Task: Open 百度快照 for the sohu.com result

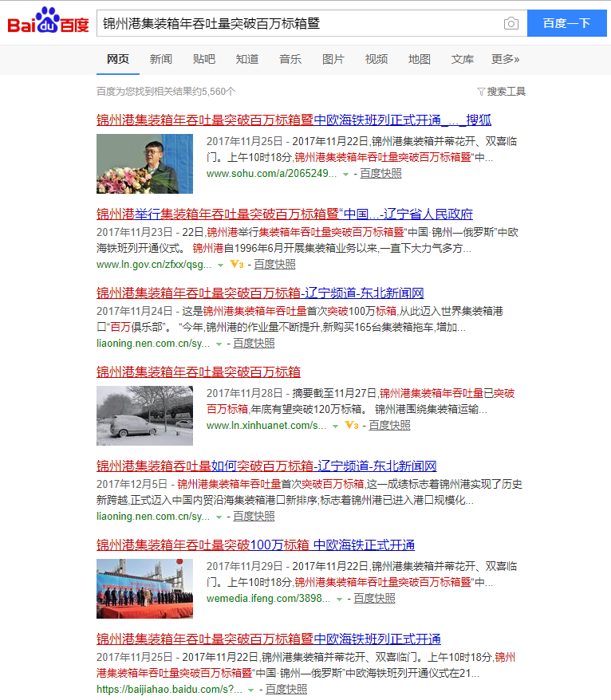Action: click(x=380, y=174)
